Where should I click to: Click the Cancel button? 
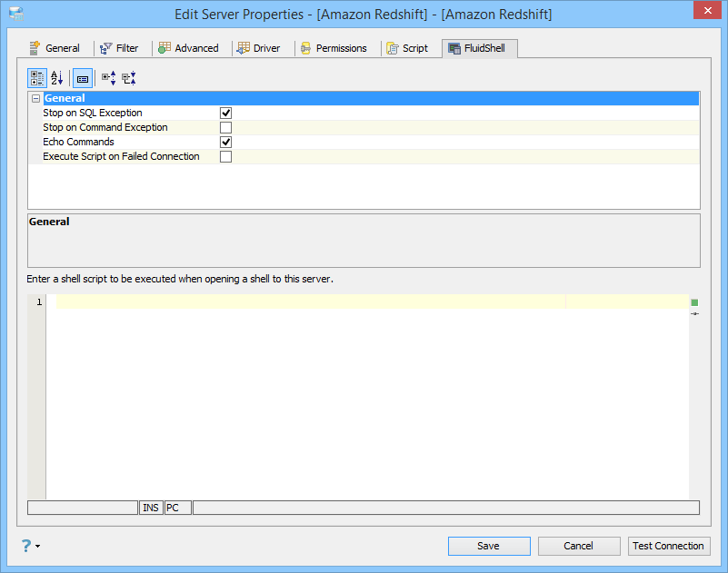(579, 546)
